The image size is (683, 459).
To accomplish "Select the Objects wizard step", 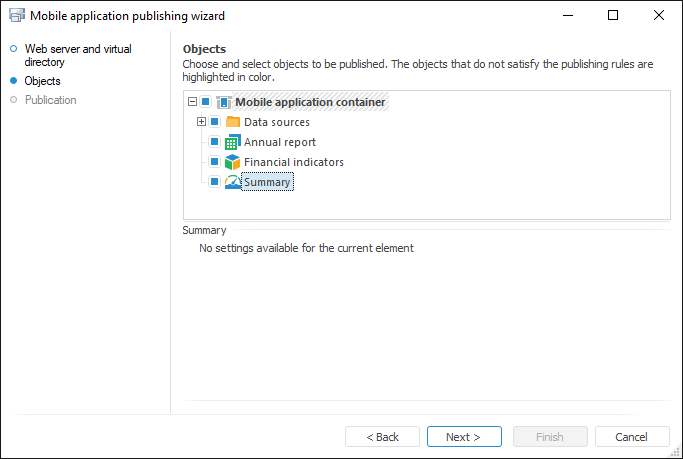I will [x=42, y=81].
